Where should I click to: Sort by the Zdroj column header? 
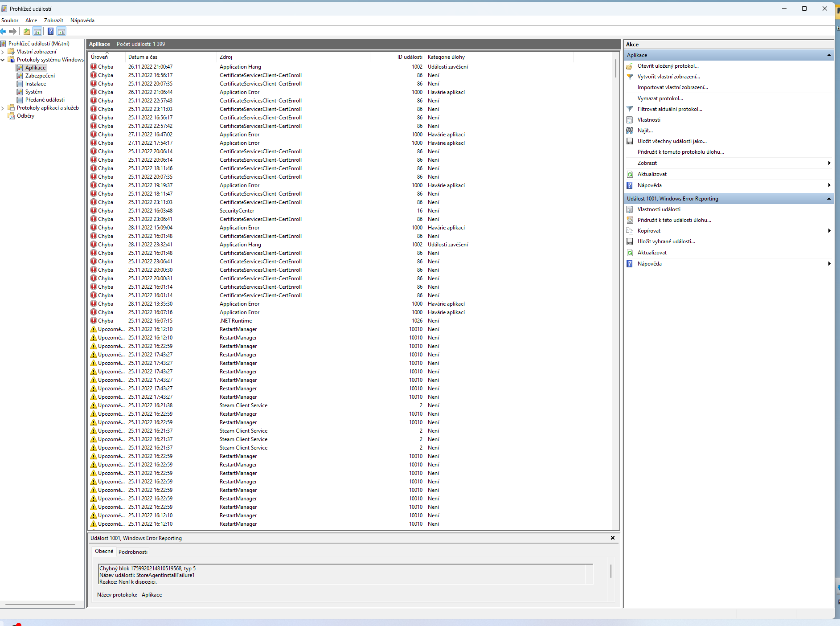tap(226, 57)
